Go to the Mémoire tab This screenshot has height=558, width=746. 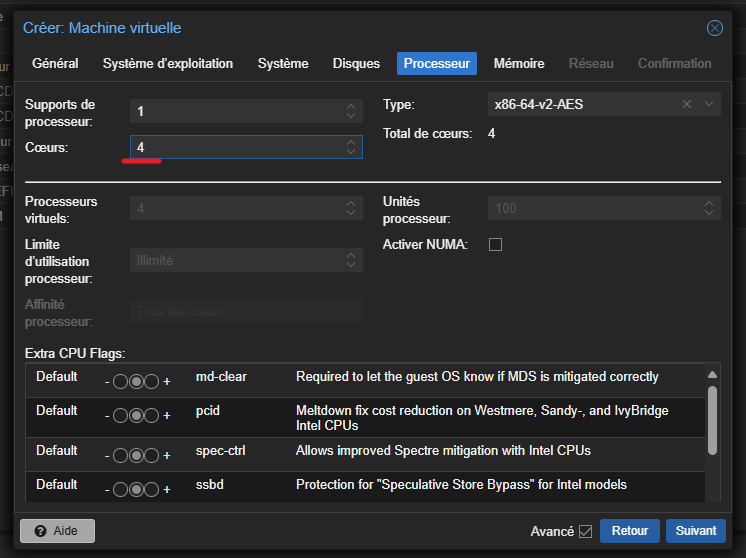[x=519, y=64]
